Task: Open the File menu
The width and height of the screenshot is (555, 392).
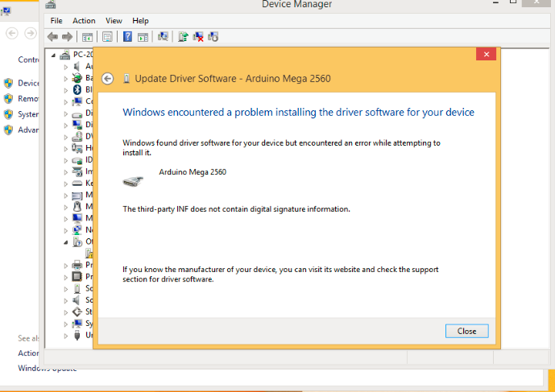Action: tap(56, 20)
